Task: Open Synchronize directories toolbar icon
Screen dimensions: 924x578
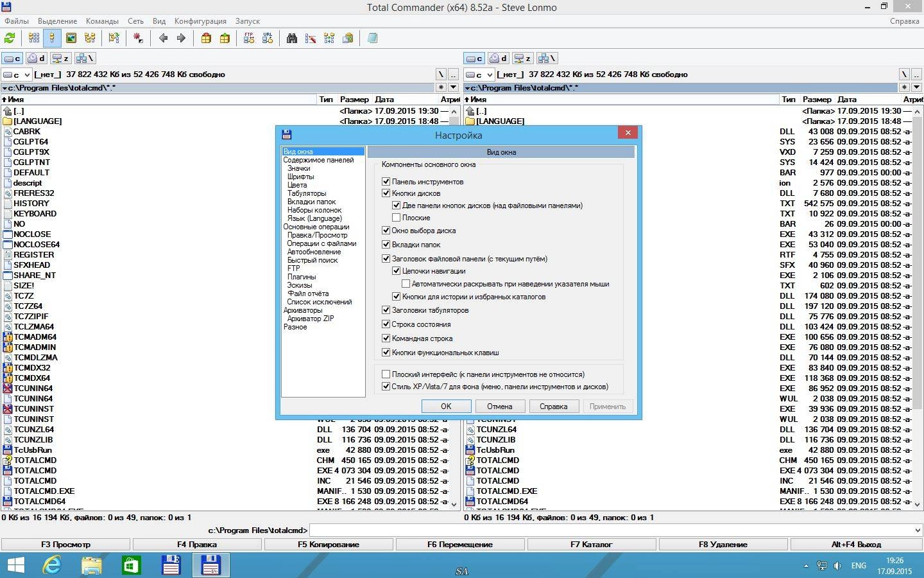Action: 329,38
